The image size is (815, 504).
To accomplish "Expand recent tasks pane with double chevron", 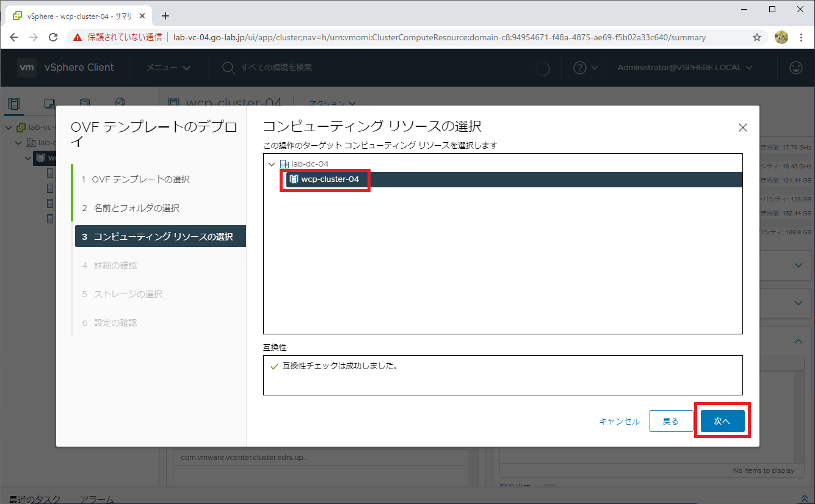I will click(x=804, y=499).
